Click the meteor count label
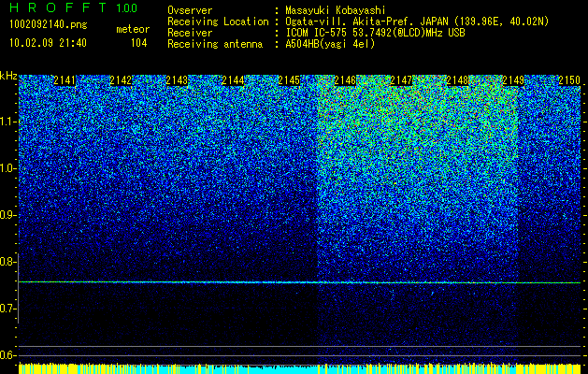 [x=133, y=29]
